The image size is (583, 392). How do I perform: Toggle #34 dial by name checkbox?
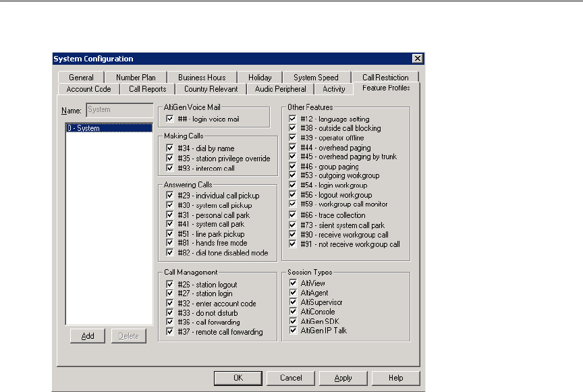[170, 149]
